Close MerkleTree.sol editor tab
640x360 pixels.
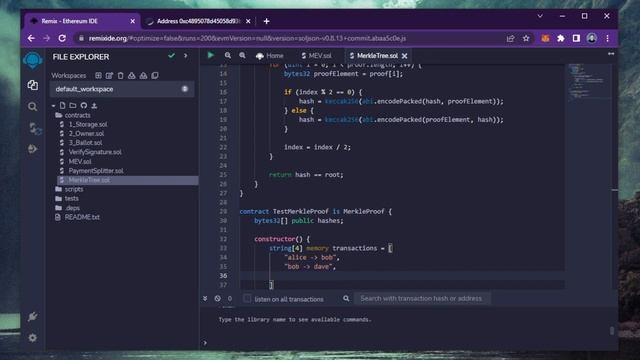[x=404, y=56]
